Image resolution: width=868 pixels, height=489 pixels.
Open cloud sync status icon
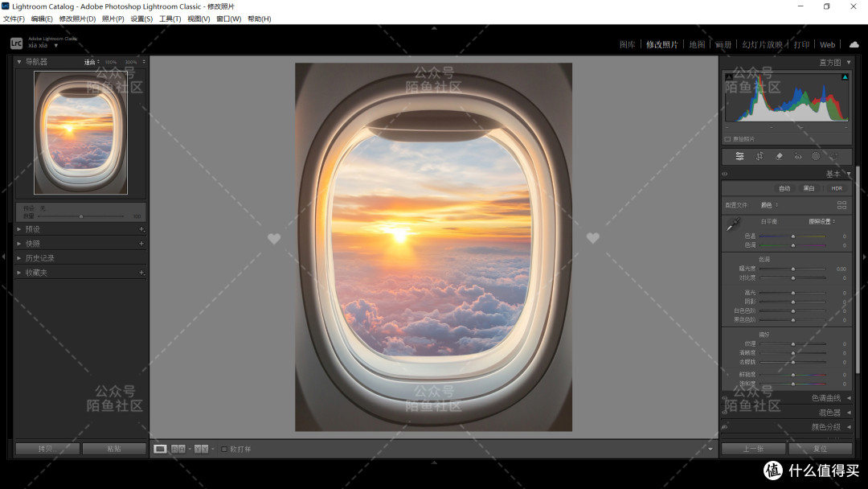854,44
